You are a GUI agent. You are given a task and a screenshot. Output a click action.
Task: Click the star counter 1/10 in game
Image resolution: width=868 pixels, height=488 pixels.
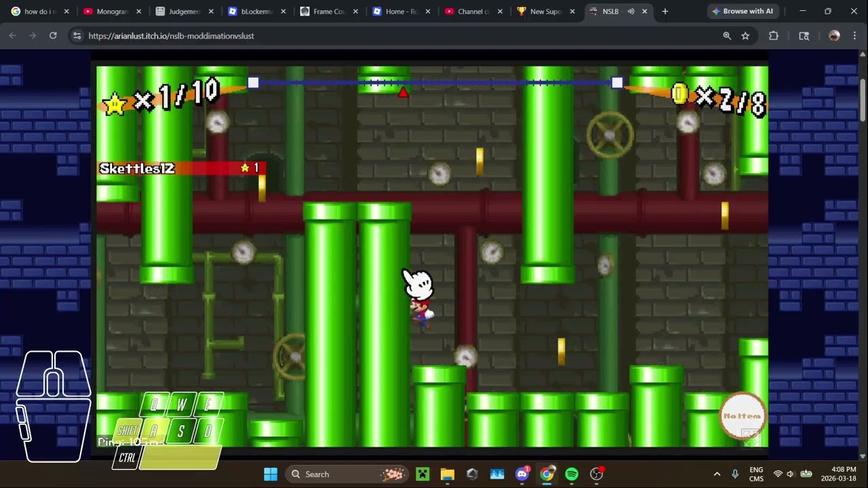pyautogui.click(x=160, y=99)
